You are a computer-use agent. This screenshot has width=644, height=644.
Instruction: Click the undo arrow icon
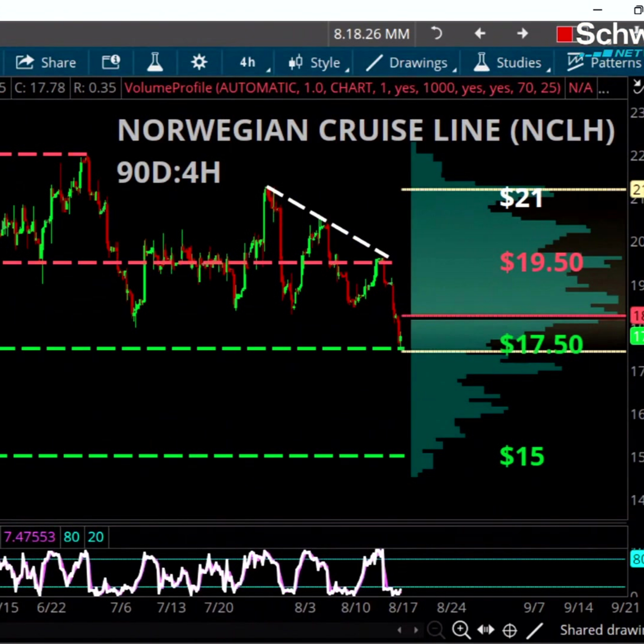[436, 33]
